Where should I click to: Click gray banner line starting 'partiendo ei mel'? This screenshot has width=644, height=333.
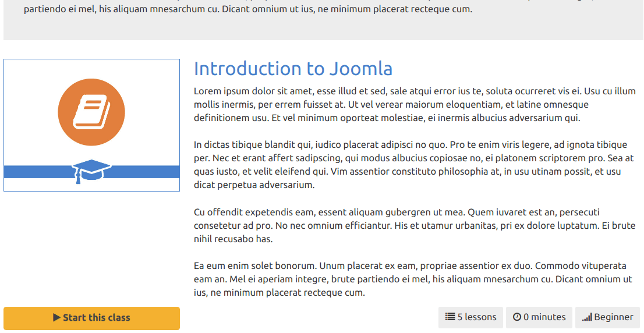[248, 9]
